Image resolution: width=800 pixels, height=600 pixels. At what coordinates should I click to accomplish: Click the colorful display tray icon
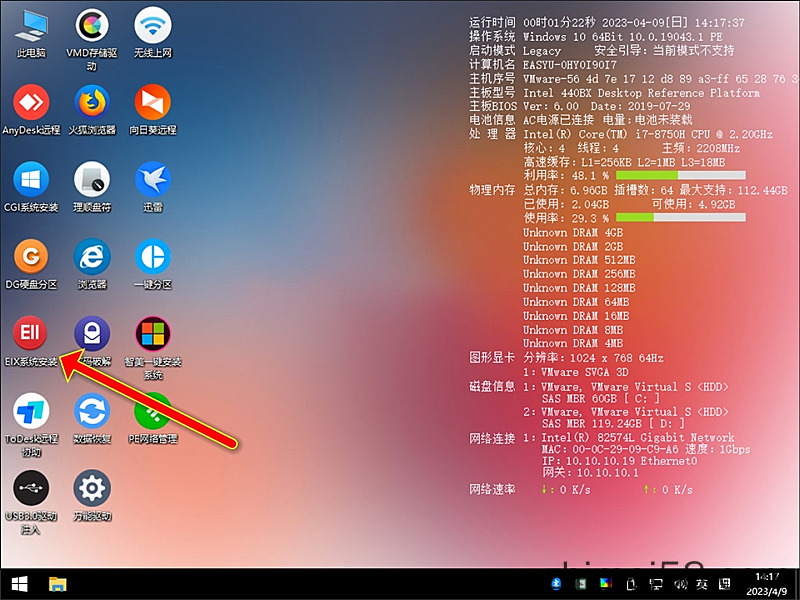606,583
